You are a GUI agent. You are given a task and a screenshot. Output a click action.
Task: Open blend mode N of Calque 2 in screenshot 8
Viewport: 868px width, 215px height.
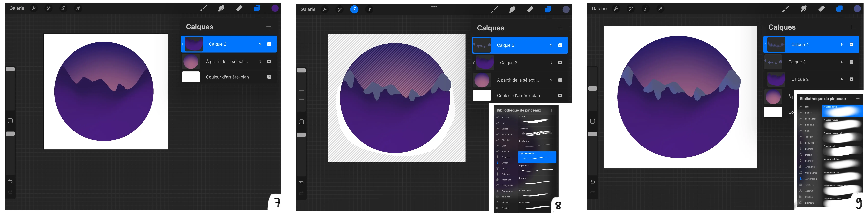[x=551, y=63]
